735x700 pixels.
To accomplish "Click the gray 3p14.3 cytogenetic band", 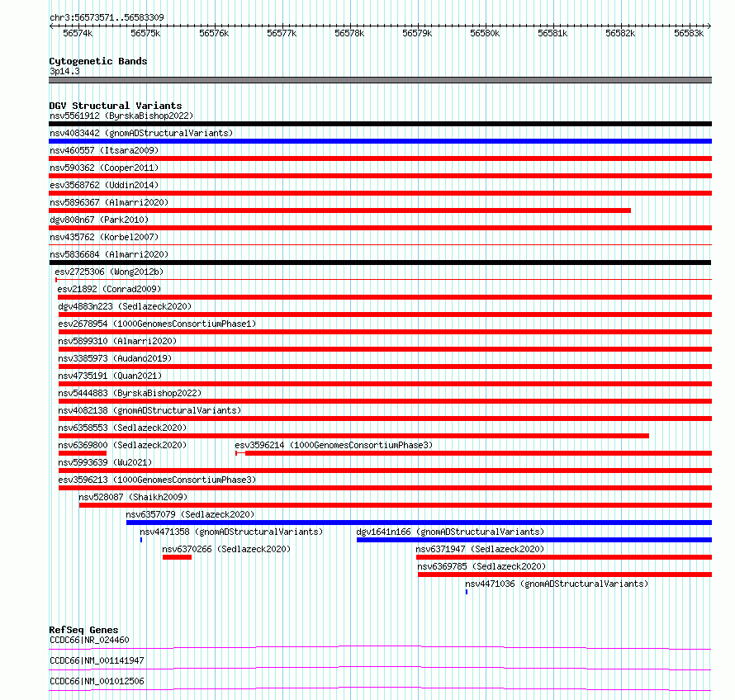I will (x=380, y=80).
